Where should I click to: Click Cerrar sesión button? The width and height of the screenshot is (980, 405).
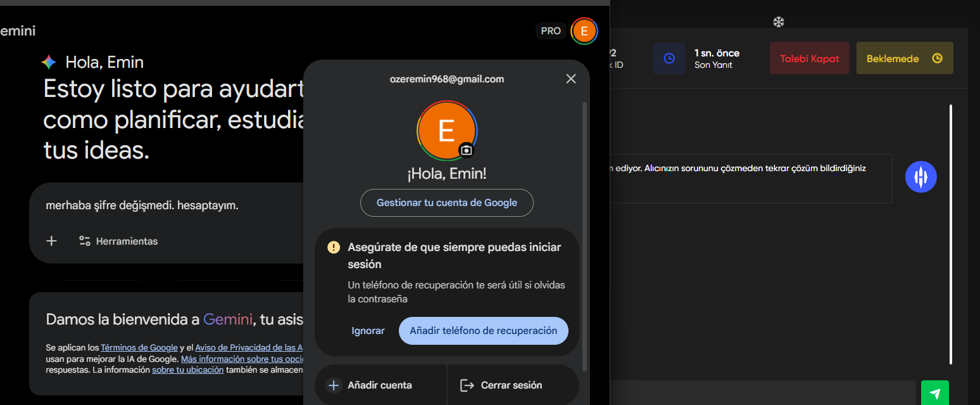(x=513, y=385)
